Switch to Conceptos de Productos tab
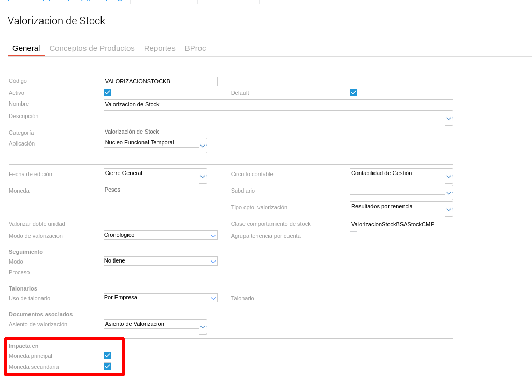532x392 pixels. pos(92,48)
